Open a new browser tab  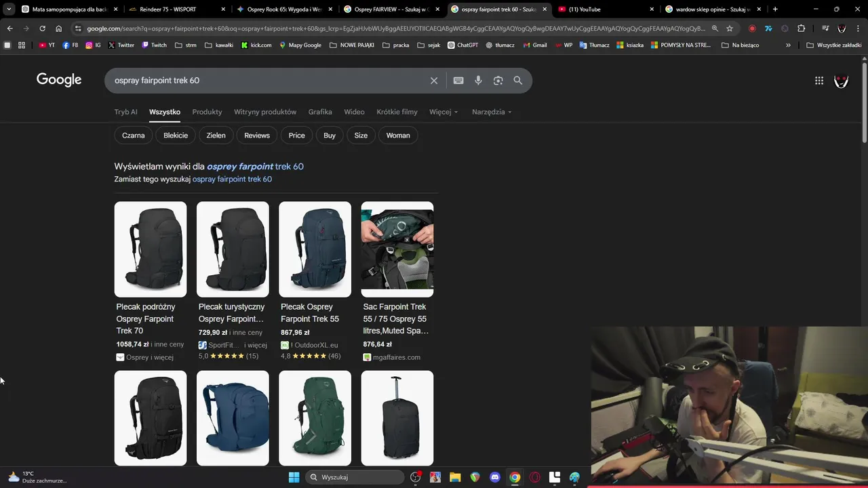(775, 9)
